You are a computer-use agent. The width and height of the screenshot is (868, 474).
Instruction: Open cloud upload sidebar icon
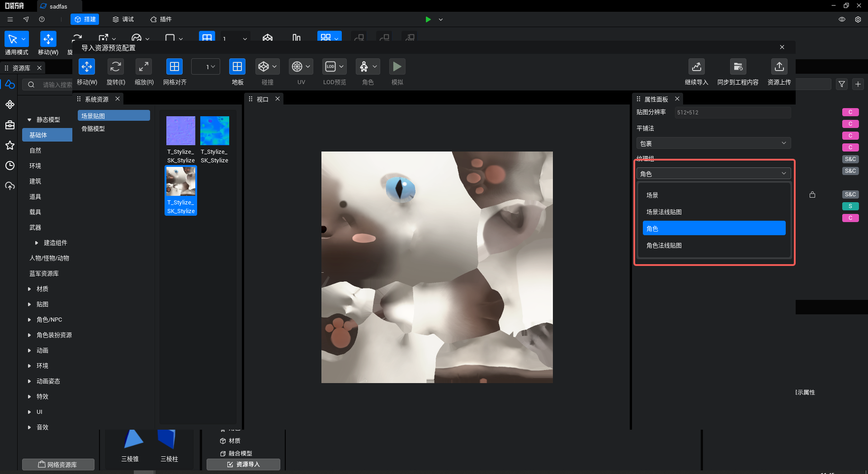click(10, 186)
